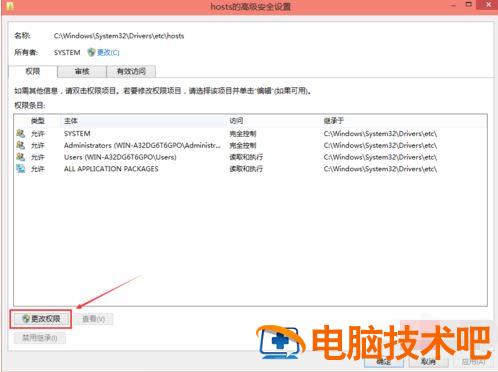Image resolution: width=498 pixels, height=372 pixels.
Task: Click the inherited path in the Users row
Action: [380, 157]
